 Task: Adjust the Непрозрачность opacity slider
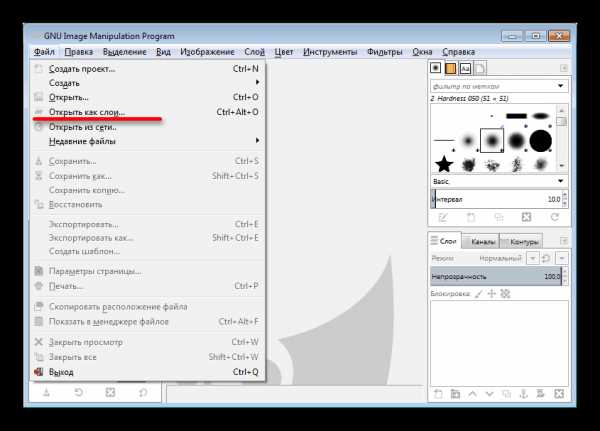click(496, 276)
